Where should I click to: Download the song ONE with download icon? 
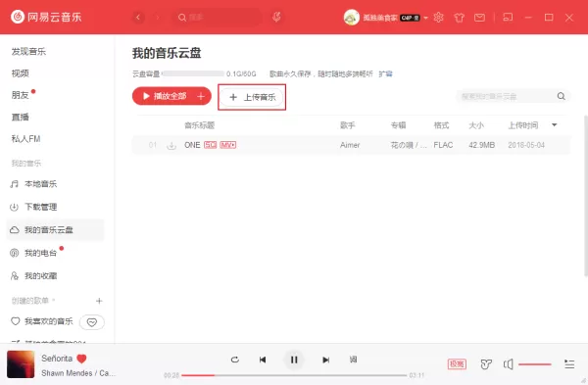click(x=171, y=145)
